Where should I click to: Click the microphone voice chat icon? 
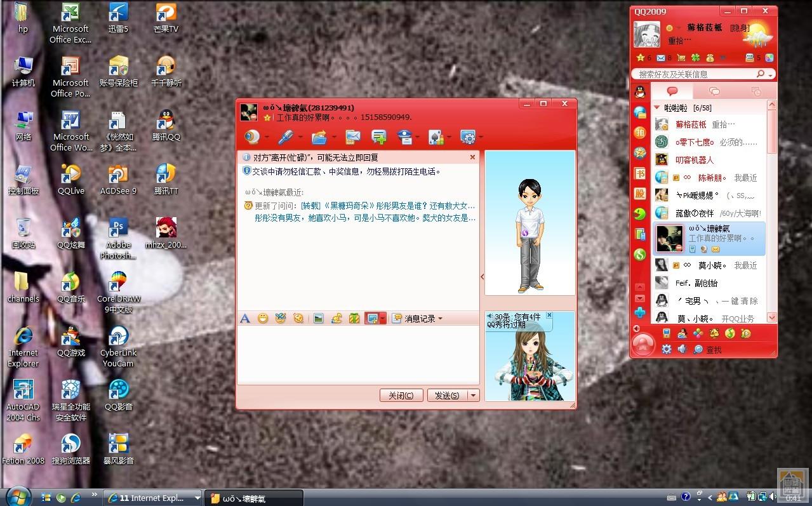coord(285,136)
